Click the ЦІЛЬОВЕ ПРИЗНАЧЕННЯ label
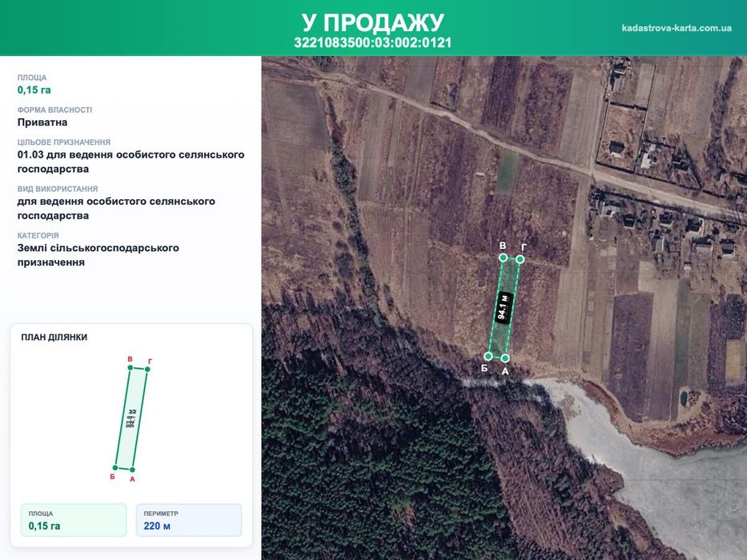Screen dimensions: 747x560 (64, 142)
